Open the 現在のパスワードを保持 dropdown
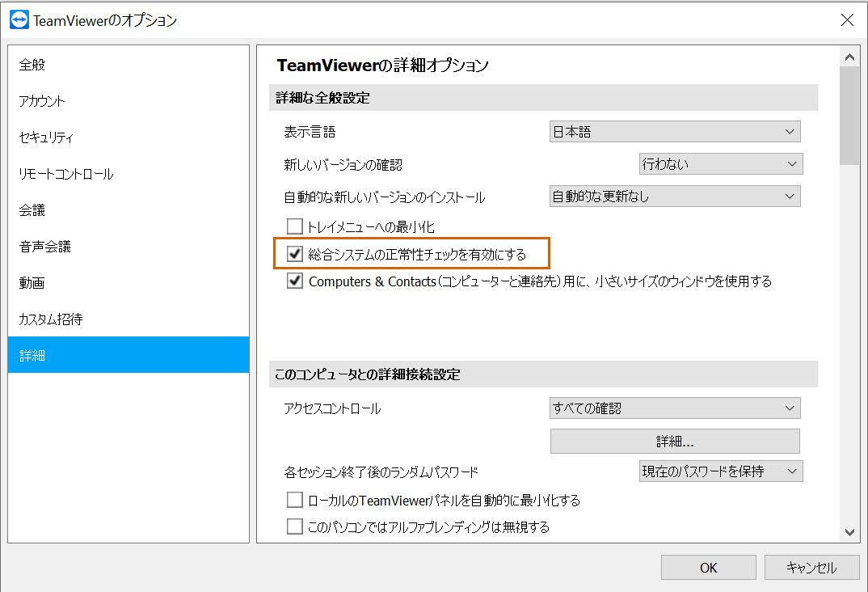Viewport: 868px width, 592px height. pos(721,471)
